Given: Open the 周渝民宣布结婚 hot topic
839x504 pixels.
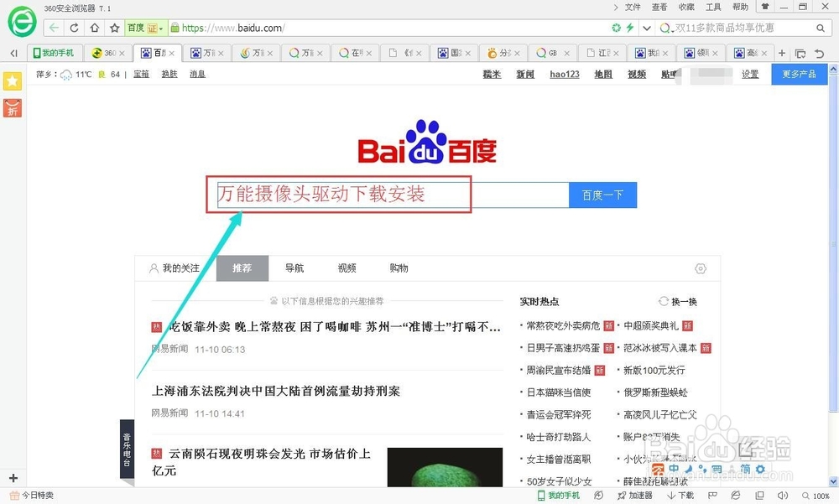Looking at the screenshot, I should (x=558, y=370).
